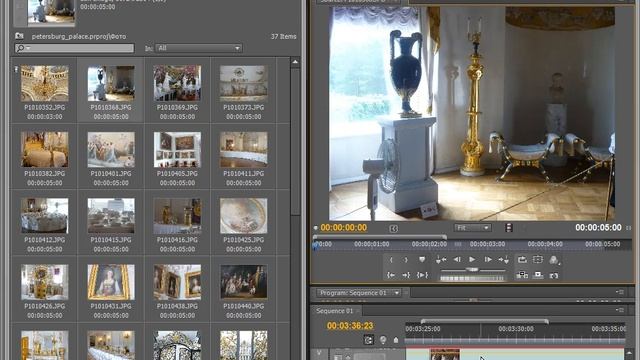Image resolution: width=640 pixels, height=360 pixels.
Task: Select the P1010412.JPG thumbnail
Action: click(44, 216)
